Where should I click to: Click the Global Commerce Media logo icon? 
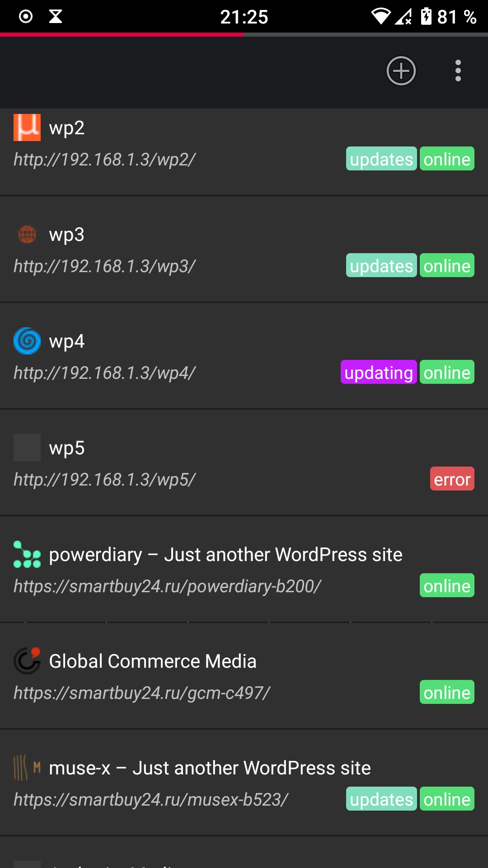click(27, 661)
